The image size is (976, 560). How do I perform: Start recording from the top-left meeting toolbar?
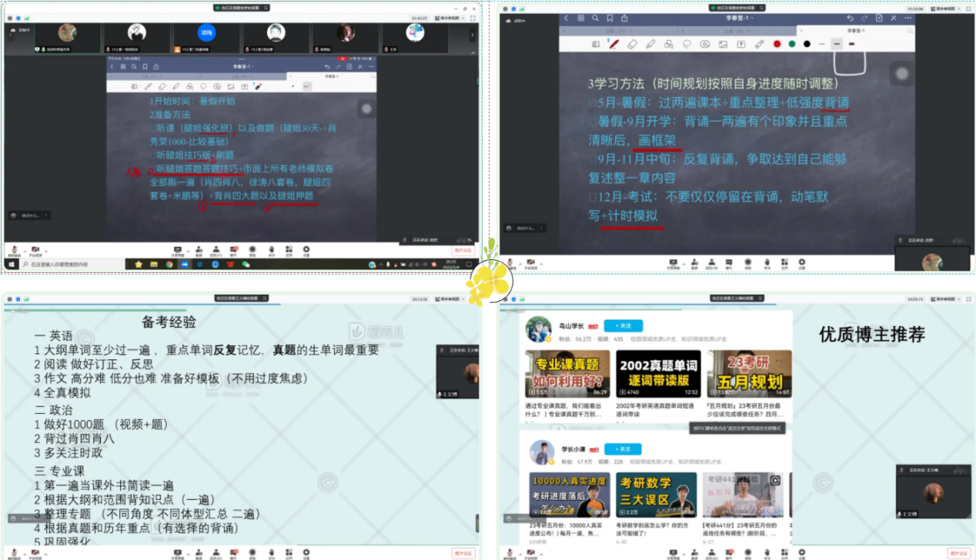click(252, 249)
